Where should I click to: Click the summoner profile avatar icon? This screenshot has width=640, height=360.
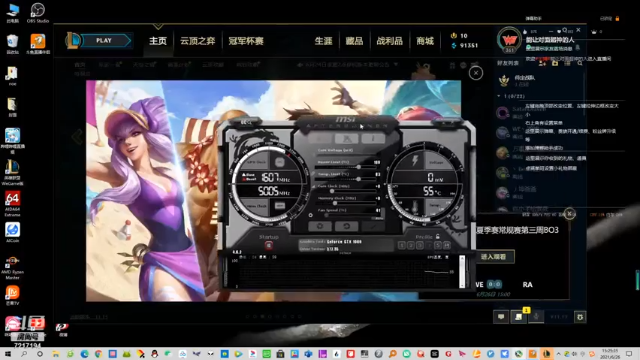[509, 40]
